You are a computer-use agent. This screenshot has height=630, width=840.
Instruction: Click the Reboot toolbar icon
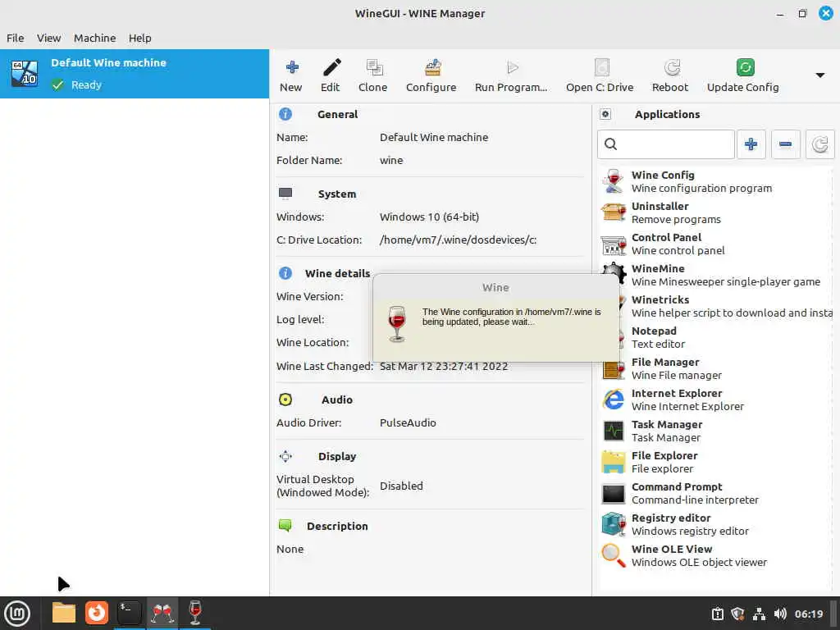(x=671, y=67)
